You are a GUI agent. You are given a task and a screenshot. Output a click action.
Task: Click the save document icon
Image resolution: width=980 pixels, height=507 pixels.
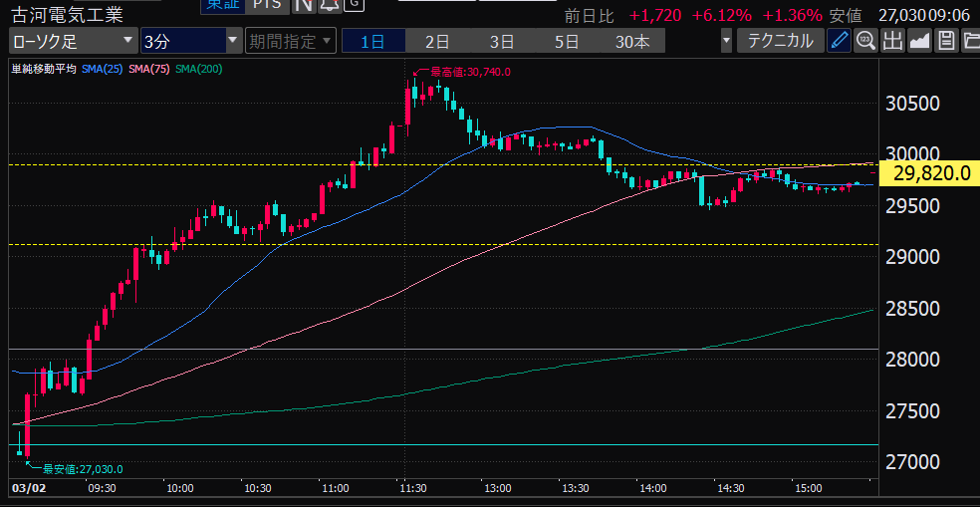click(945, 41)
